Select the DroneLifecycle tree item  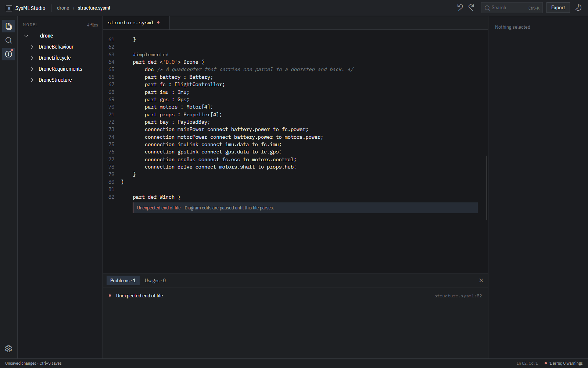point(54,58)
